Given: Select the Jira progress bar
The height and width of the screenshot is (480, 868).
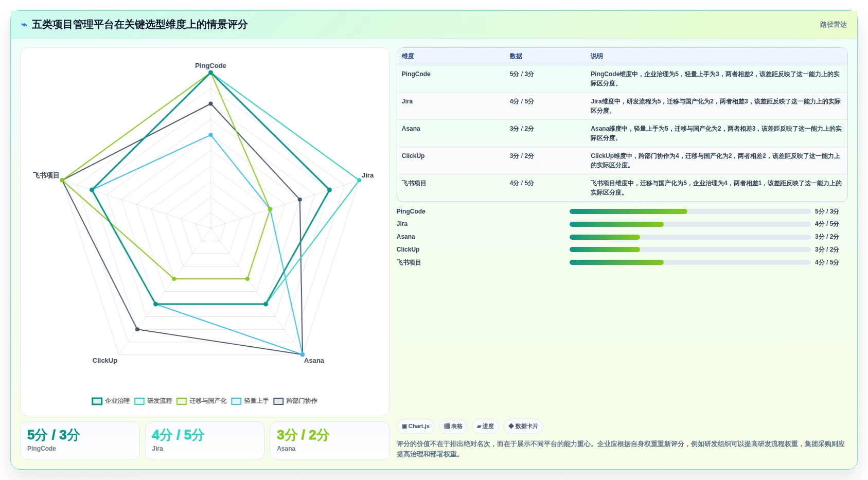Looking at the screenshot, I should (x=690, y=224).
